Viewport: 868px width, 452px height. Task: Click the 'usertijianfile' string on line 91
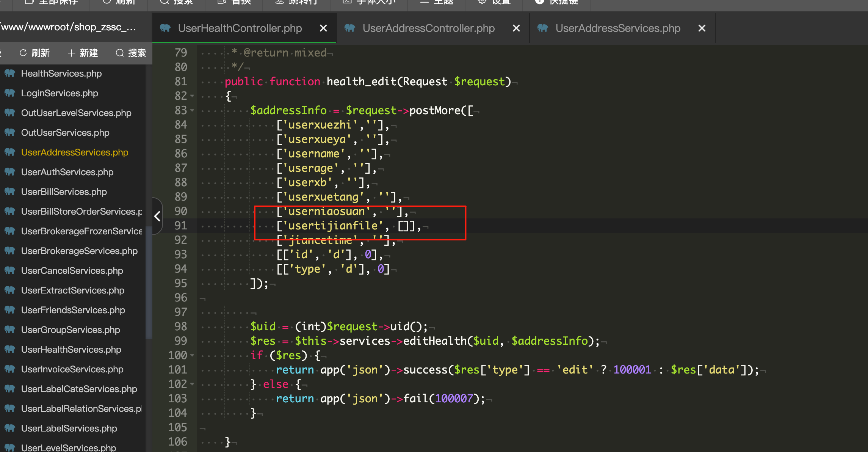333,226
